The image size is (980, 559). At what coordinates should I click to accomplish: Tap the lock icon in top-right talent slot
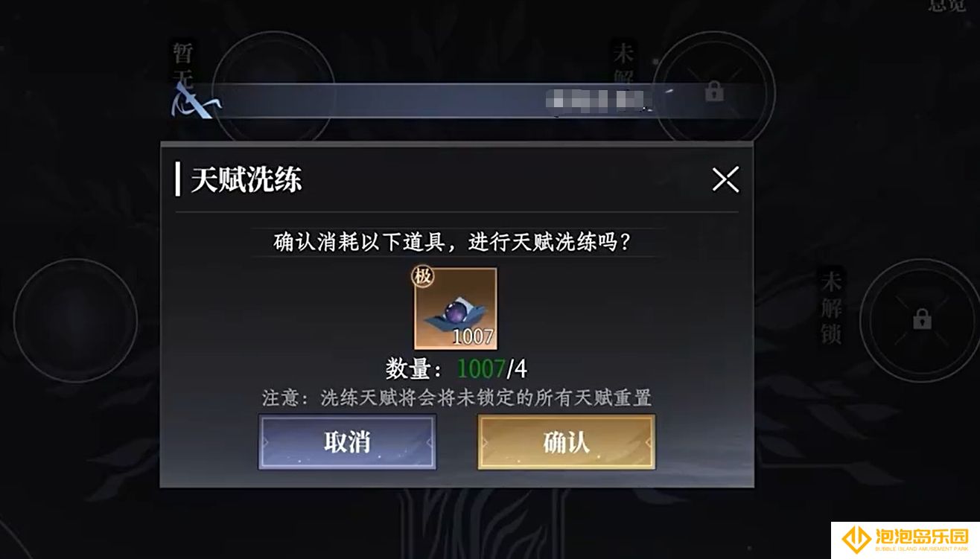[x=714, y=92]
